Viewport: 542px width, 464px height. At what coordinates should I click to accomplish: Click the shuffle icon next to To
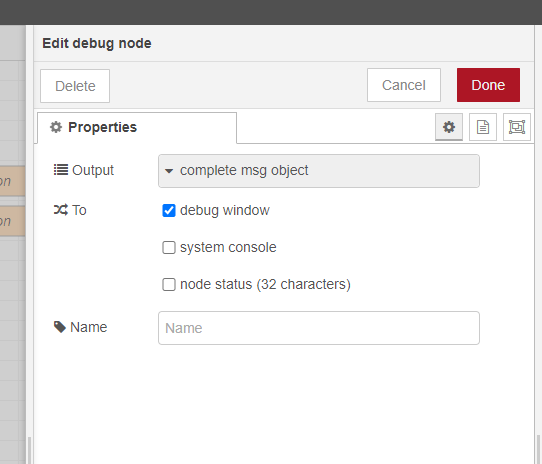coord(61,210)
